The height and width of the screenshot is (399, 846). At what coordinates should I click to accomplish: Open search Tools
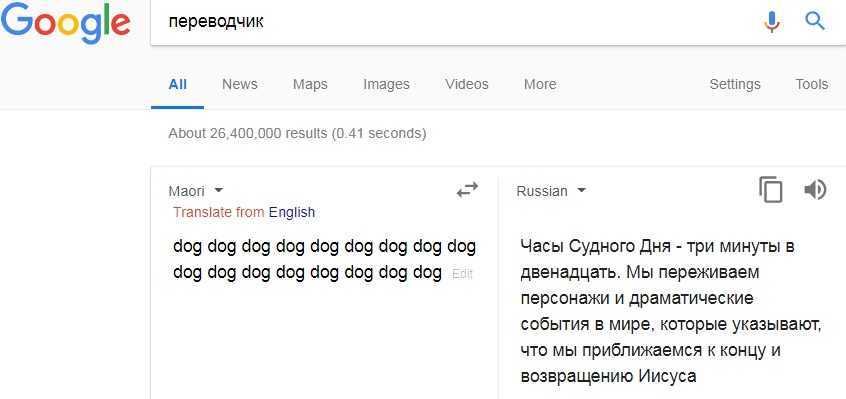(x=811, y=84)
